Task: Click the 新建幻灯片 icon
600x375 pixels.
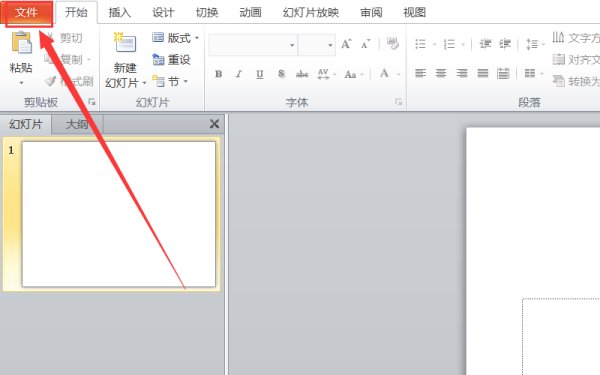Action: (125, 43)
